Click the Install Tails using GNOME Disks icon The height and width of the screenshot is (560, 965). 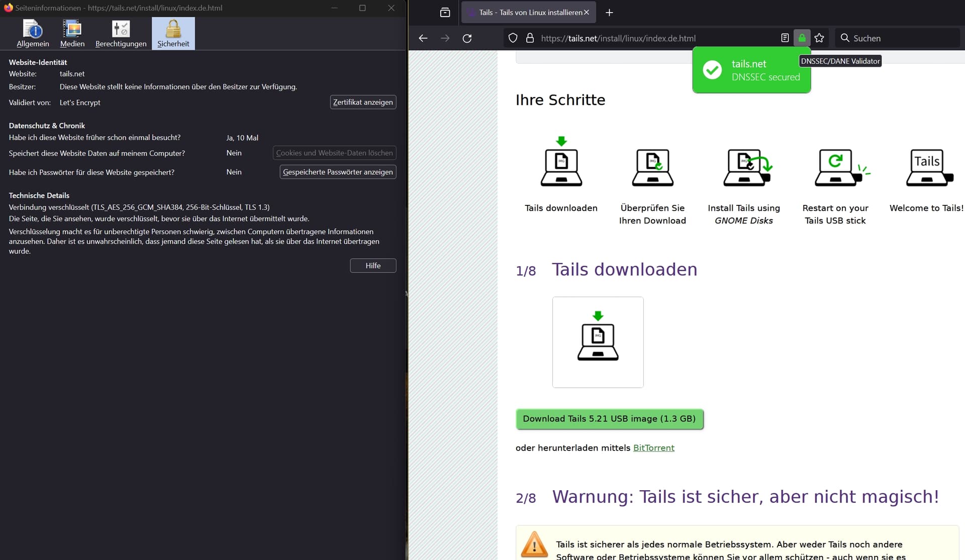[x=747, y=167]
